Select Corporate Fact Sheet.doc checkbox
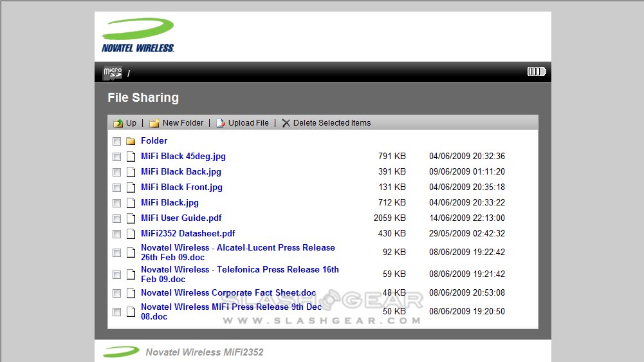 pyautogui.click(x=116, y=293)
